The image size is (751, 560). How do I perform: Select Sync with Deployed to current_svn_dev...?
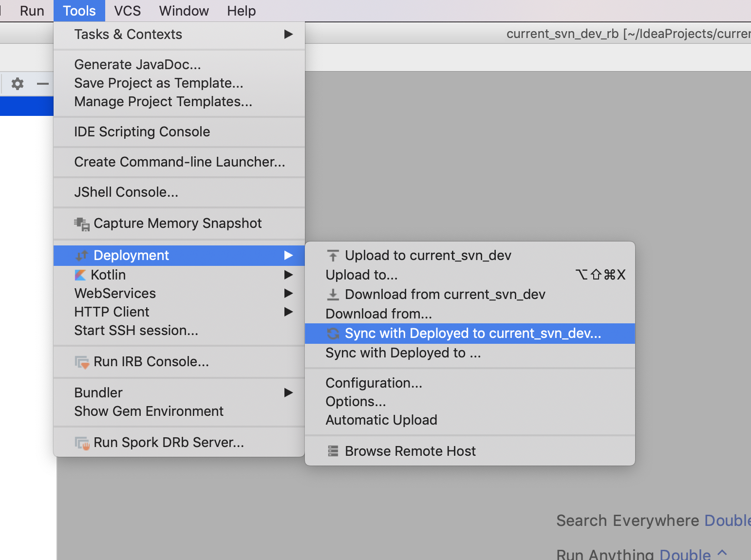click(x=470, y=334)
